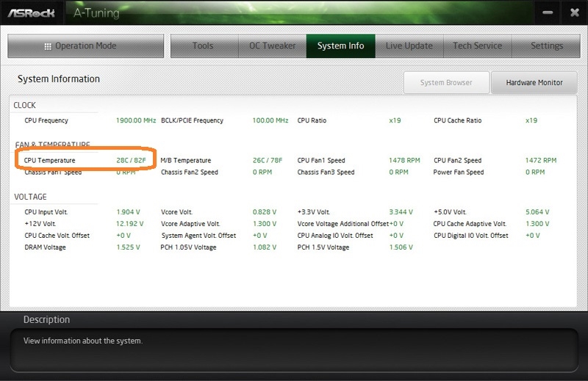Image resolution: width=588 pixels, height=381 pixels.
Task: Click the CPU Cache Adaptive Volt. 1.300 V value
Action: point(537,224)
